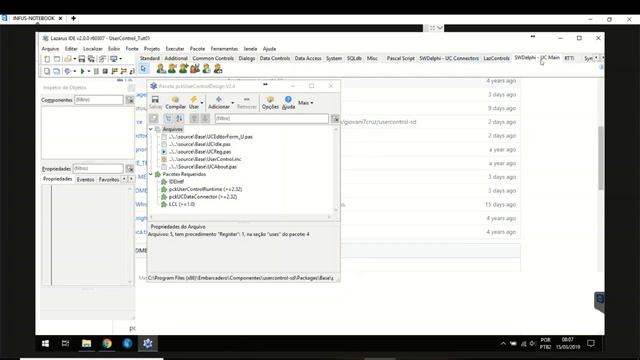This screenshot has width=640, height=360.
Task: Click the Salvar disk icon in package window
Action: tap(155, 99)
